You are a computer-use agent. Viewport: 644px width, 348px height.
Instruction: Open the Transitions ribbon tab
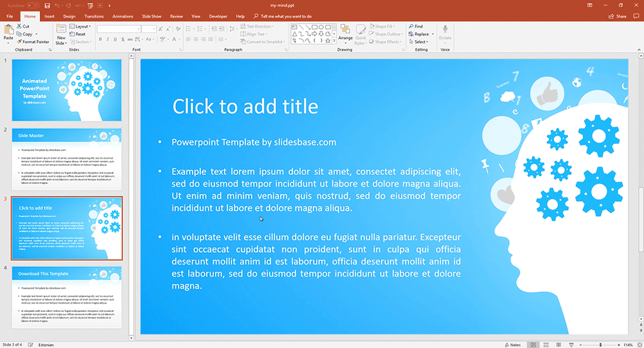point(93,15)
